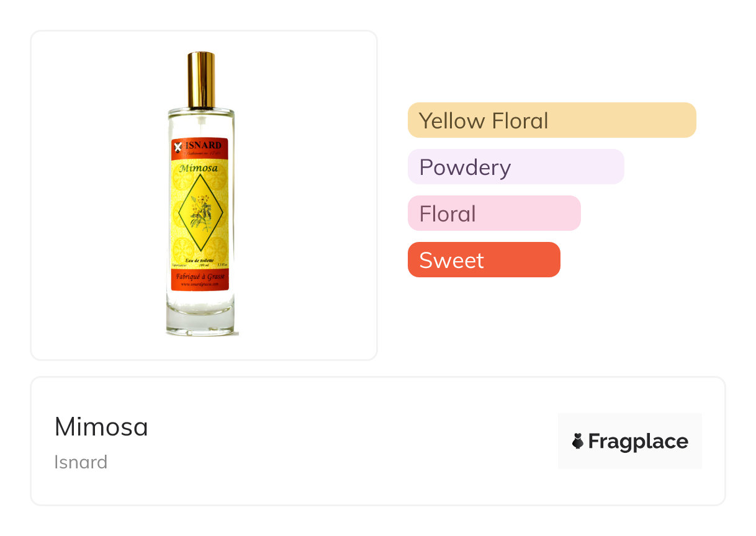756x536 pixels.
Task: Click the green Mimosa script on the label
Action: tap(200, 168)
